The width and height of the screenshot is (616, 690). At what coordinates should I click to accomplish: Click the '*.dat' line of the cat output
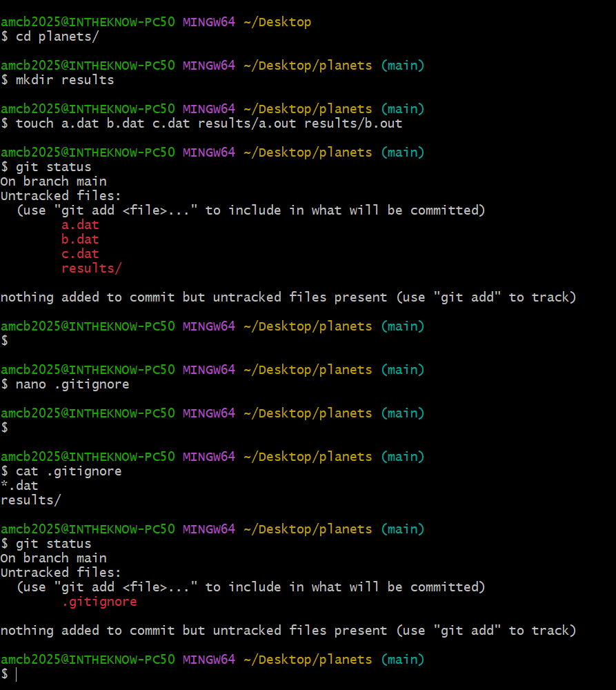[19, 486]
